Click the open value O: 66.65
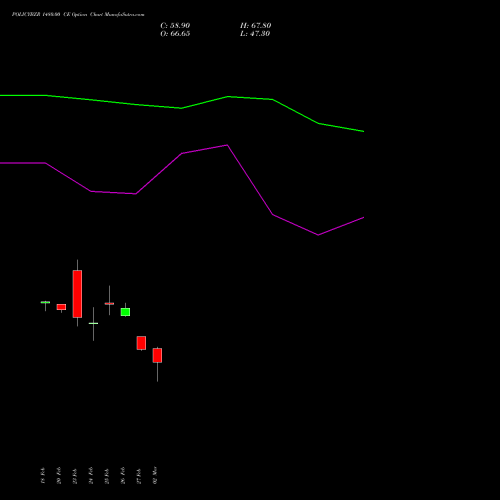The width and height of the screenshot is (500, 500). [175, 34]
